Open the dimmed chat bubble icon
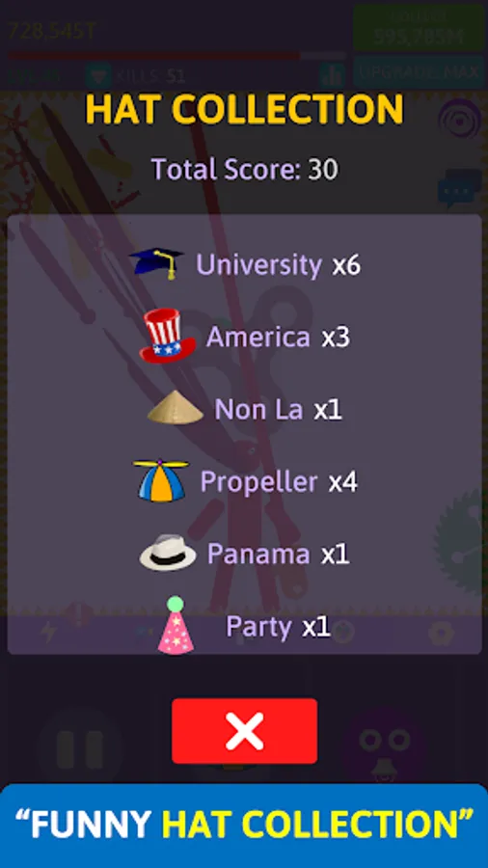488x868 pixels. click(x=459, y=188)
